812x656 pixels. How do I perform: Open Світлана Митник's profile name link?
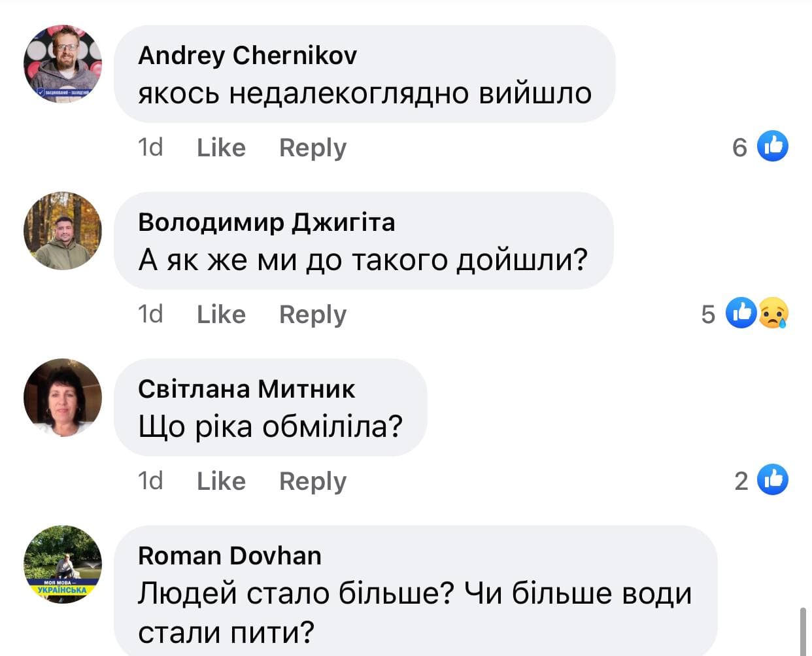click(x=246, y=389)
